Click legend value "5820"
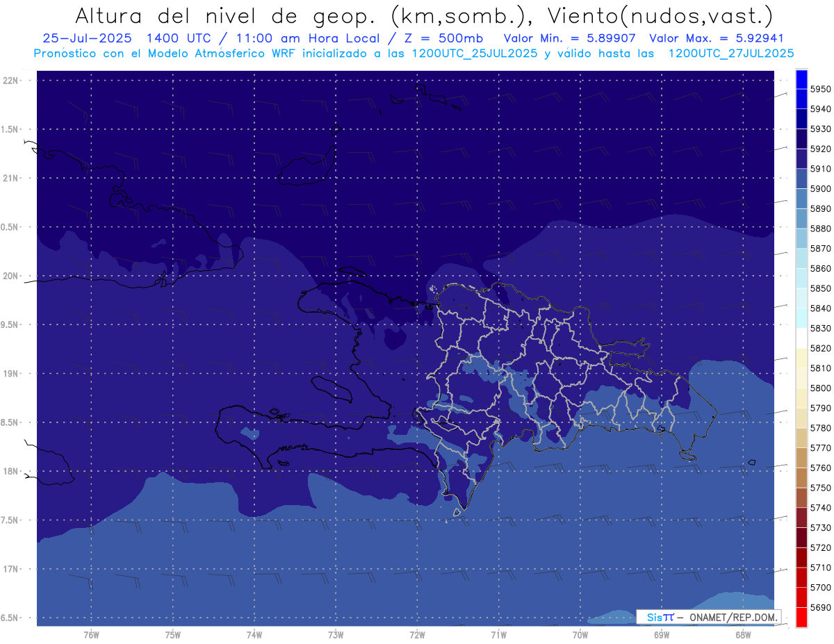This screenshot has width=834, height=644. point(820,348)
